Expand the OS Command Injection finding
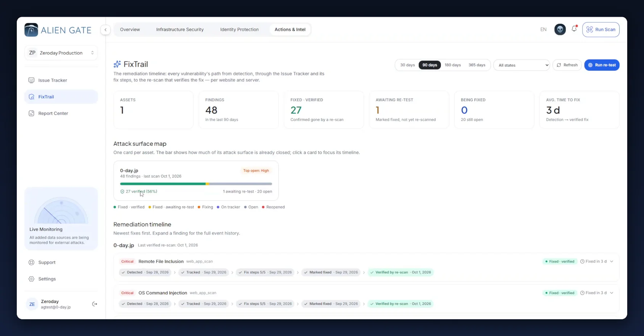 [x=612, y=293]
